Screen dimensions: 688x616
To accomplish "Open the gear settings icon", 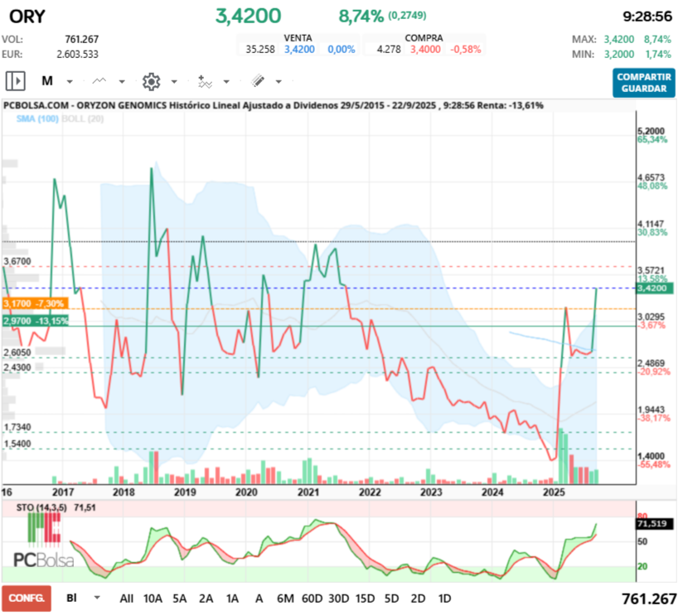I will click(151, 81).
